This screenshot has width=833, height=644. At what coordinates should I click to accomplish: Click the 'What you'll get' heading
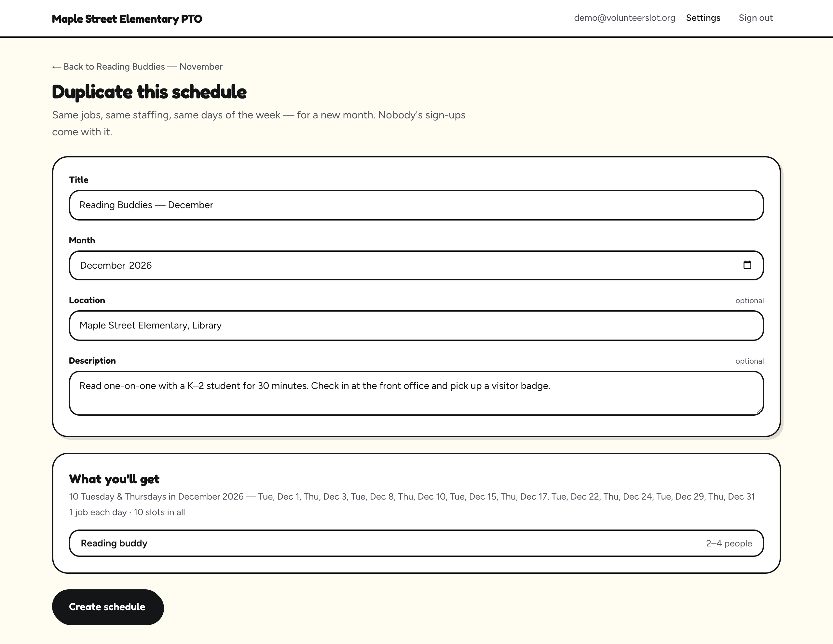[x=114, y=479]
